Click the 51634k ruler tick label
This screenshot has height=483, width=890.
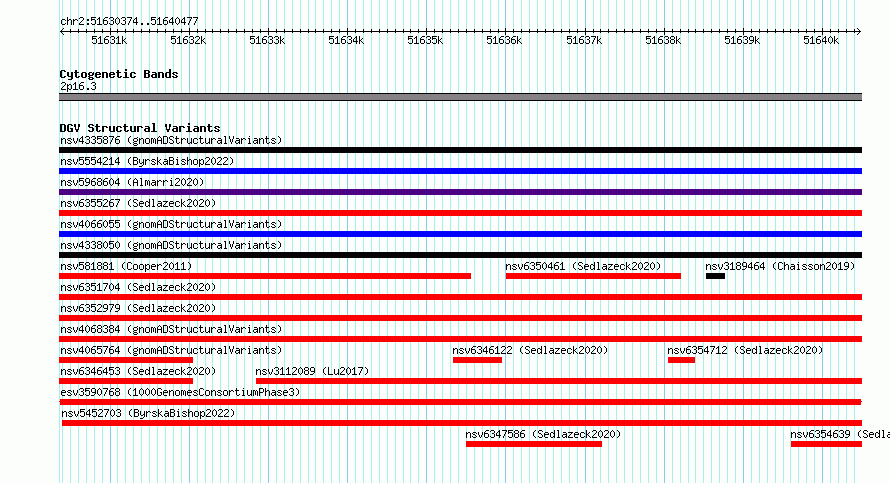point(346,40)
